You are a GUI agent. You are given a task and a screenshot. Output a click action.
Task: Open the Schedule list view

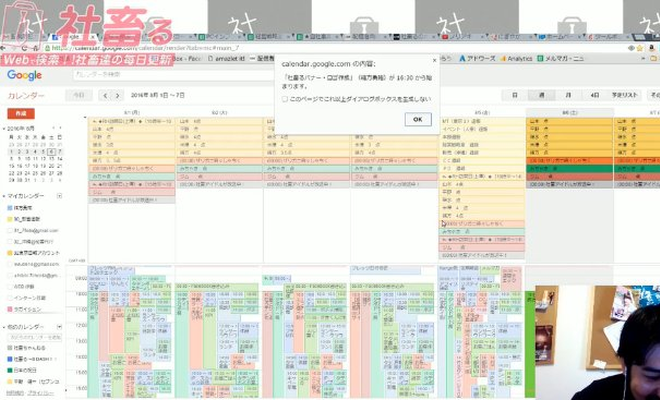point(625,95)
